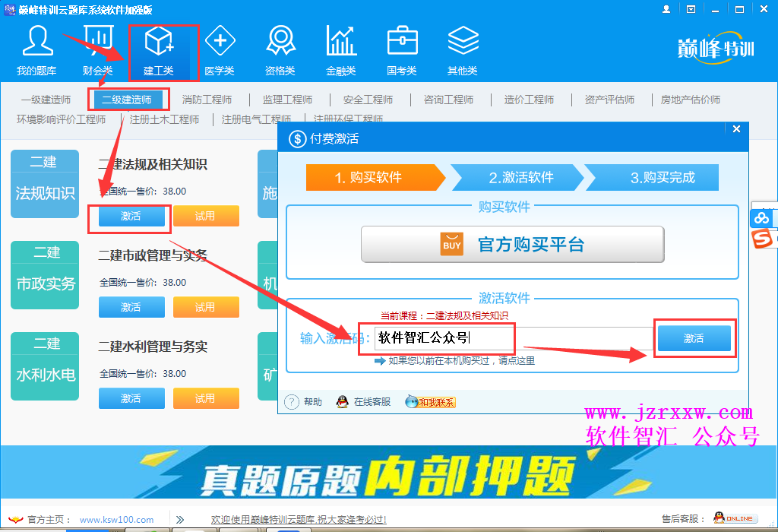Focus the activation code input field
Image resolution: width=778 pixels, height=532 pixels.
click(x=514, y=338)
